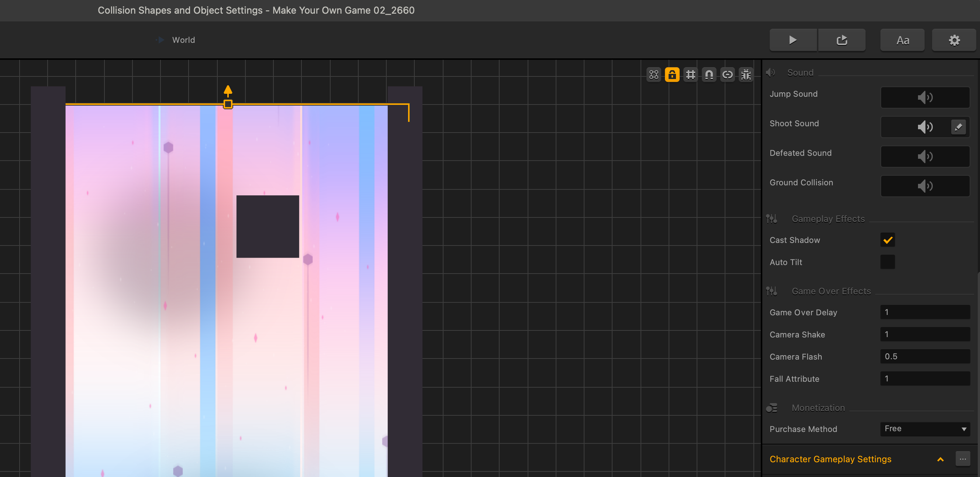
Task: Collapse Character Gameplay Settings with chevron
Action: 940,459
